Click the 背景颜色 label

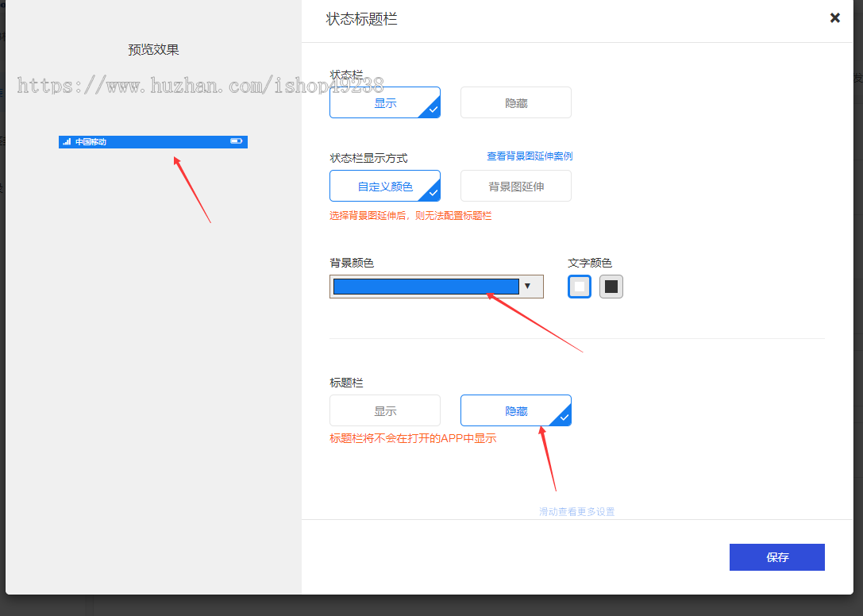click(352, 263)
